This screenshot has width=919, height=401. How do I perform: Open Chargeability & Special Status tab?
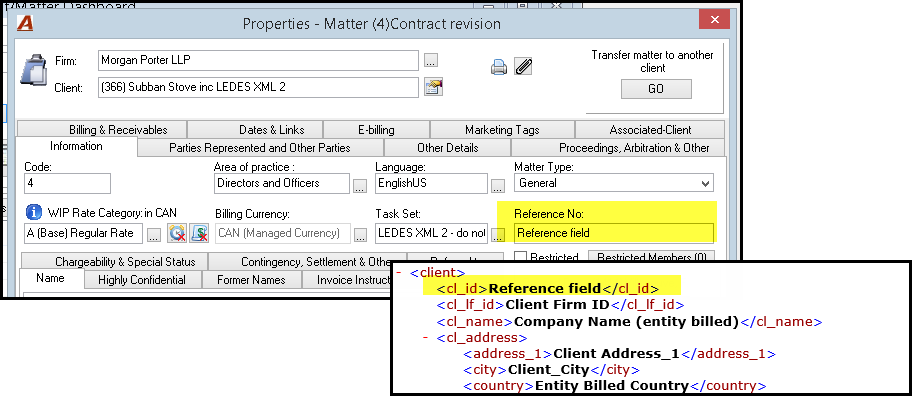point(115,261)
